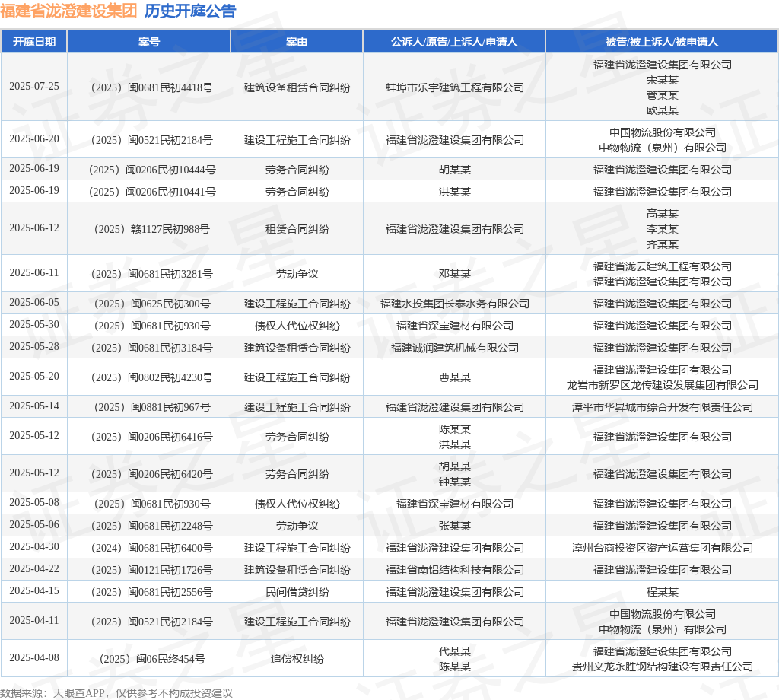Click plaintiff 蚌埠市乐宇建筑工程有限公司
The height and width of the screenshot is (700, 779).
click(455, 87)
